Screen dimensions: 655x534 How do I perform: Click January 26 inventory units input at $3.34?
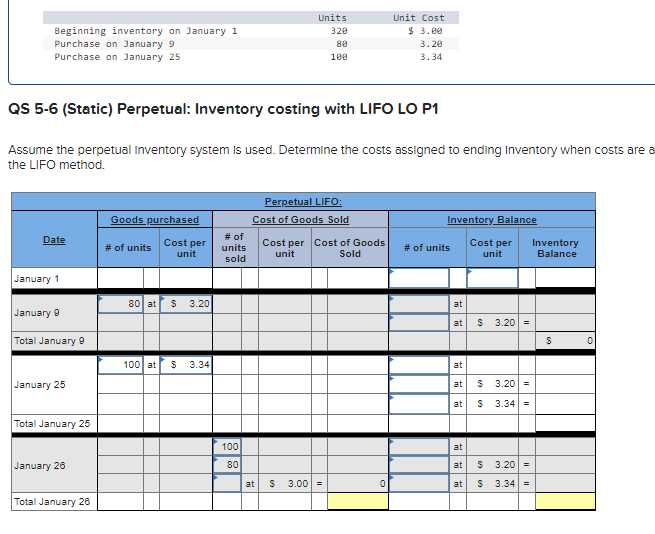(419, 483)
